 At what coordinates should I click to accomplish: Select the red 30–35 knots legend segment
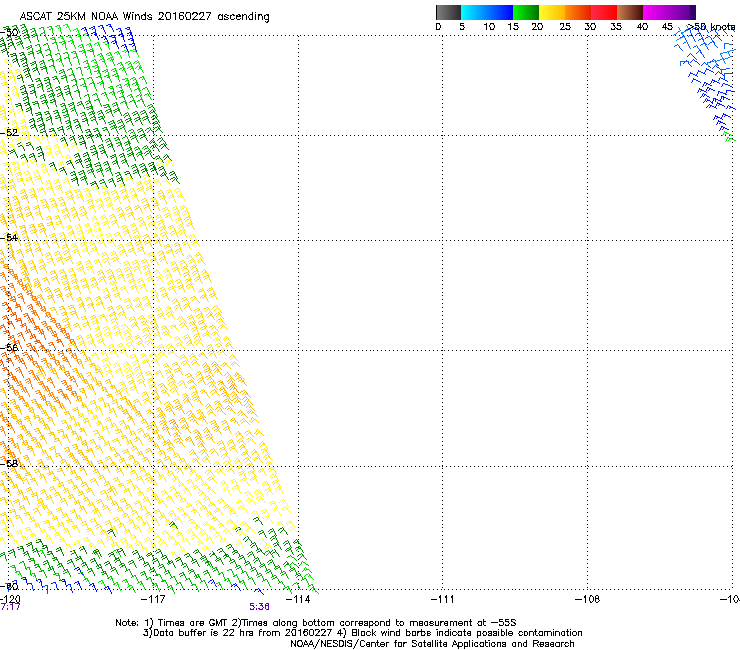604,12
